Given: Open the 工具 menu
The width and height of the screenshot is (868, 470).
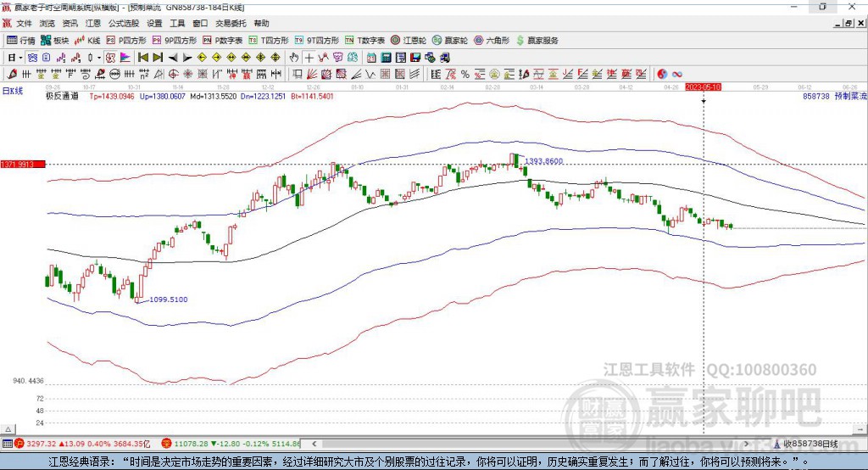Looking at the screenshot, I should pos(177,23).
